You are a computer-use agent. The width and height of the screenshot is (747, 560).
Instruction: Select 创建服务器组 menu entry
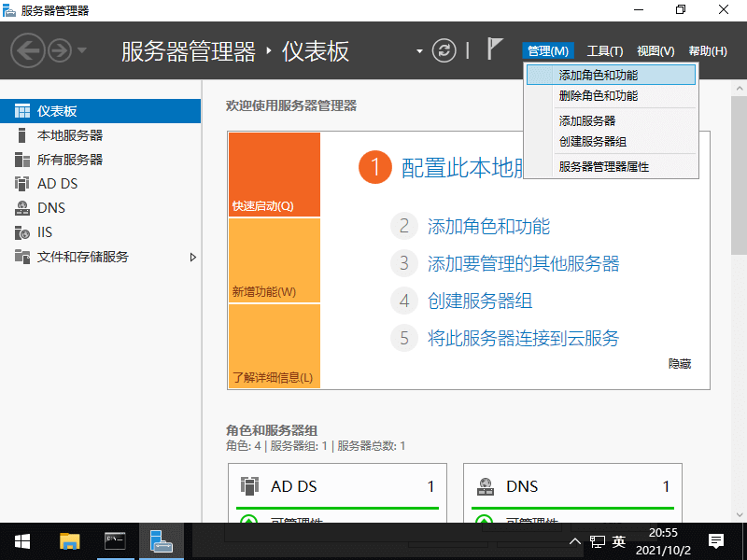coord(611,142)
